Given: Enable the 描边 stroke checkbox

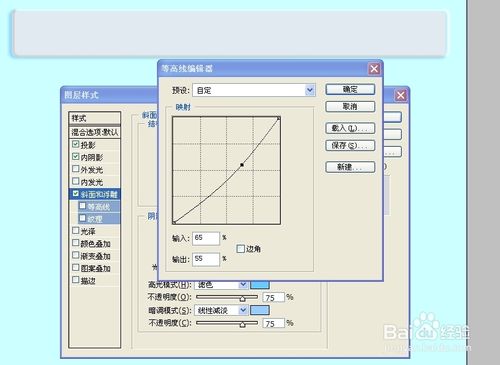Looking at the screenshot, I should click(76, 280).
